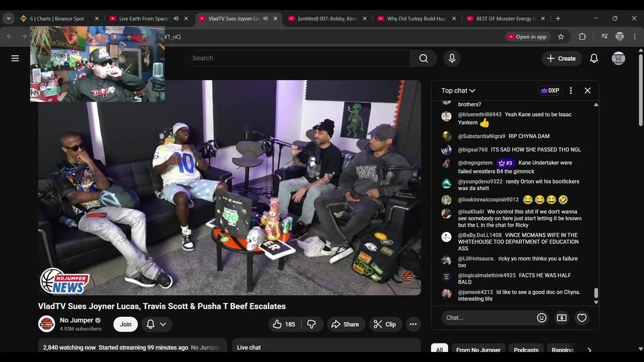This screenshot has height=362, width=644.
Task: Open the No Jumper channel name link
Action: (76, 320)
